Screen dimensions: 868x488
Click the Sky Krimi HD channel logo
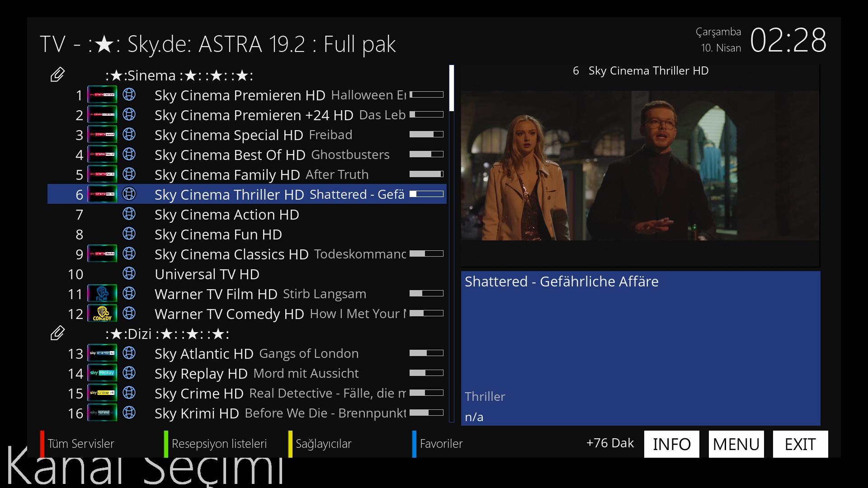tap(102, 413)
